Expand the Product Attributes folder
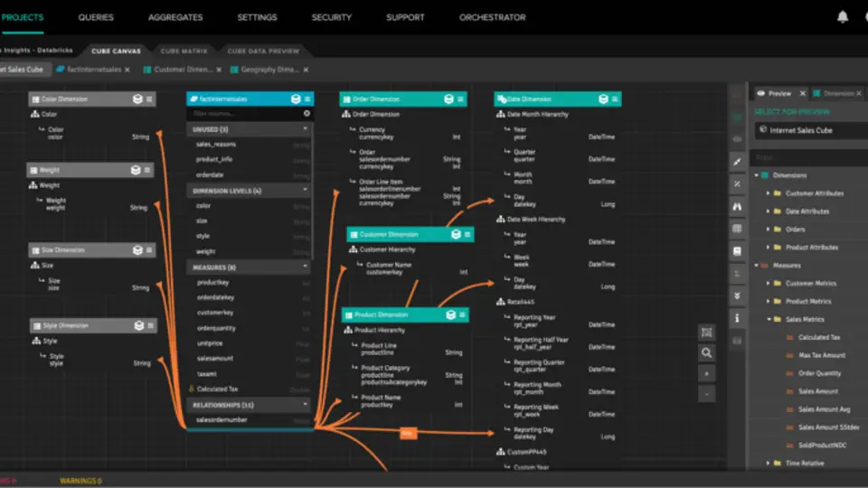This screenshot has height=488, width=868. click(768, 248)
